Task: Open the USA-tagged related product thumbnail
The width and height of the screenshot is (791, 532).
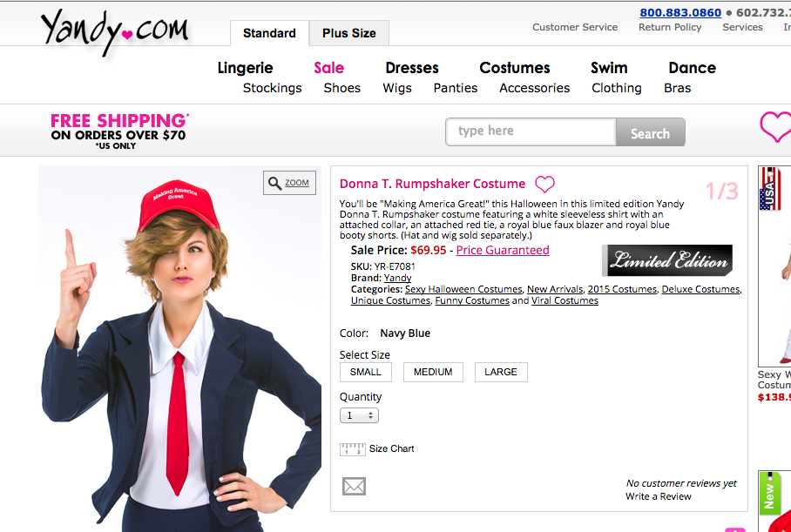Action: [x=774, y=266]
